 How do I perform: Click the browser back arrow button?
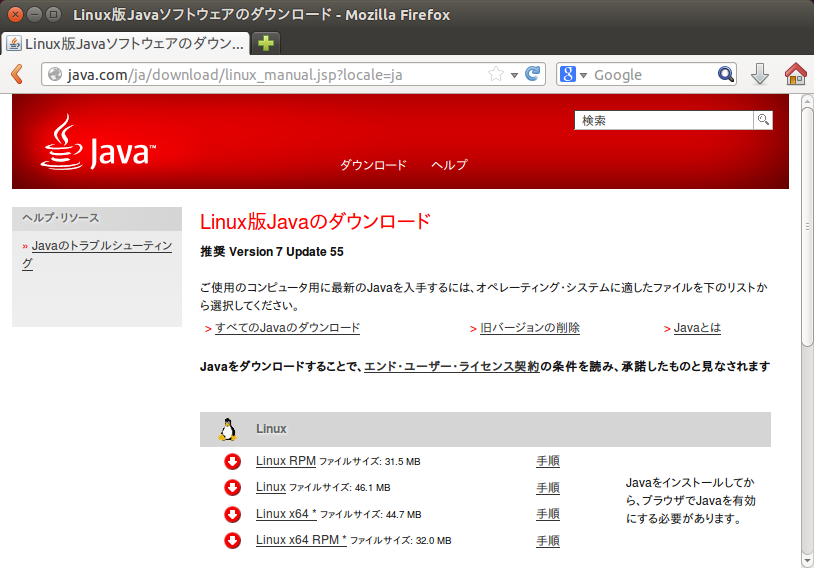click(17, 74)
